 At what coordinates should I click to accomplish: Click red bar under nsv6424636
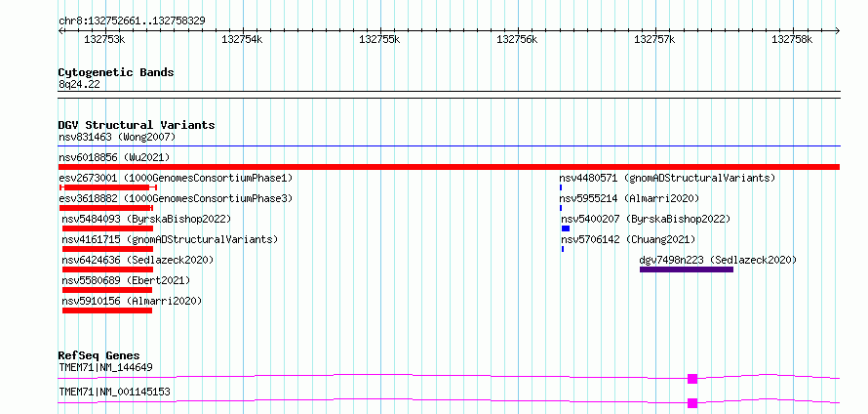[107, 269]
